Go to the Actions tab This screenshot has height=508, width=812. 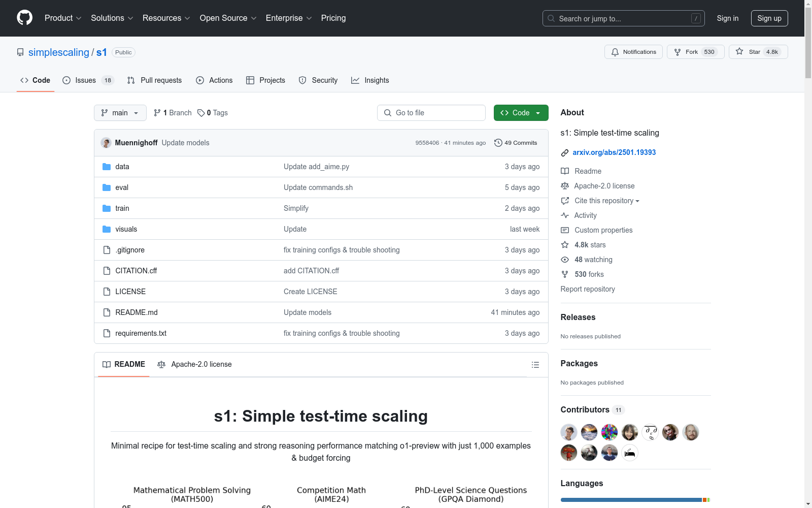pyautogui.click(x=214, y=80)
